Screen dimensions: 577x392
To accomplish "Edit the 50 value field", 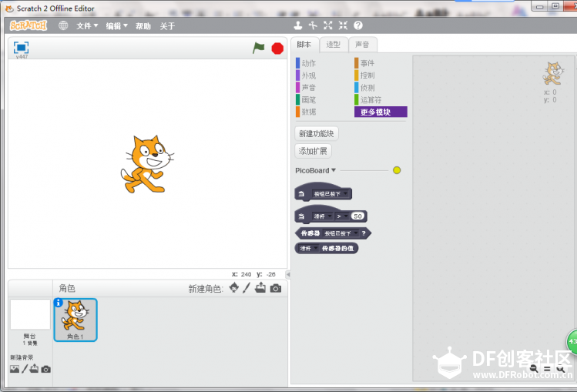I will coord(357,216).
